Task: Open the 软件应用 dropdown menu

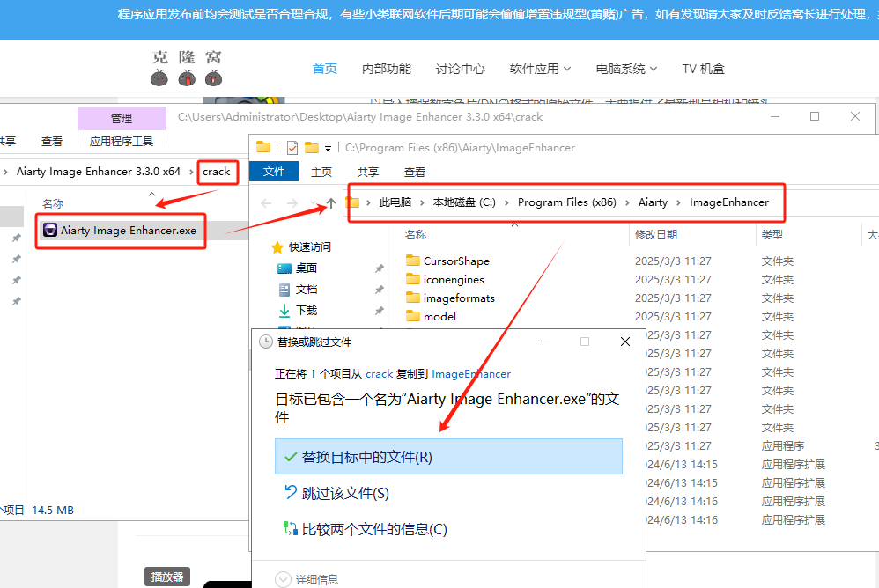Action: click(x=540, y=69)
